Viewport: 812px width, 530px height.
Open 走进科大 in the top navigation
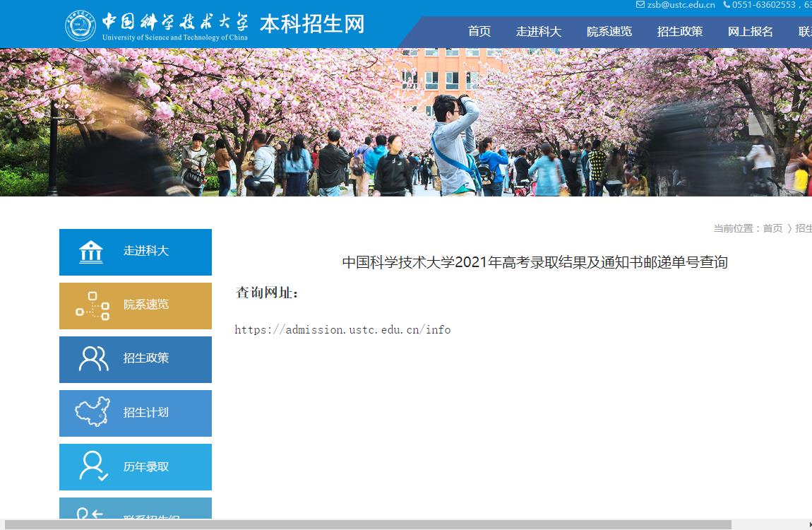point(539,32)
